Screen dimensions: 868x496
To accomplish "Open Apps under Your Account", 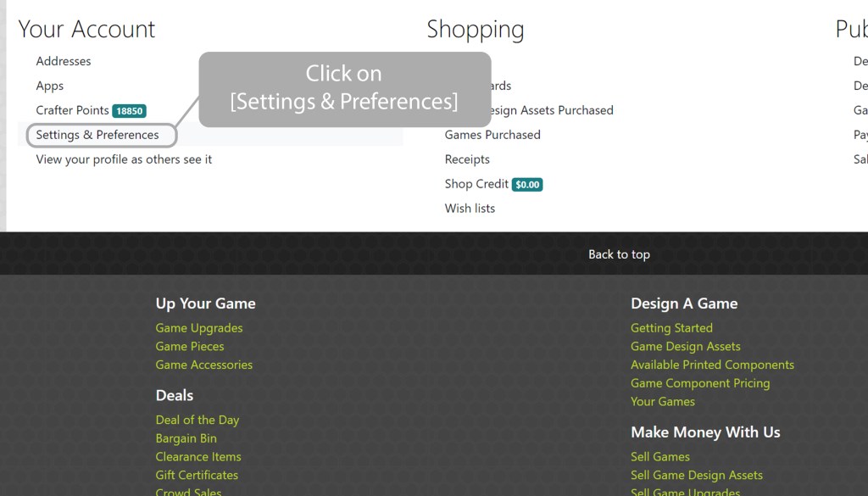I will pyautogui.click(x=50, y=86).
